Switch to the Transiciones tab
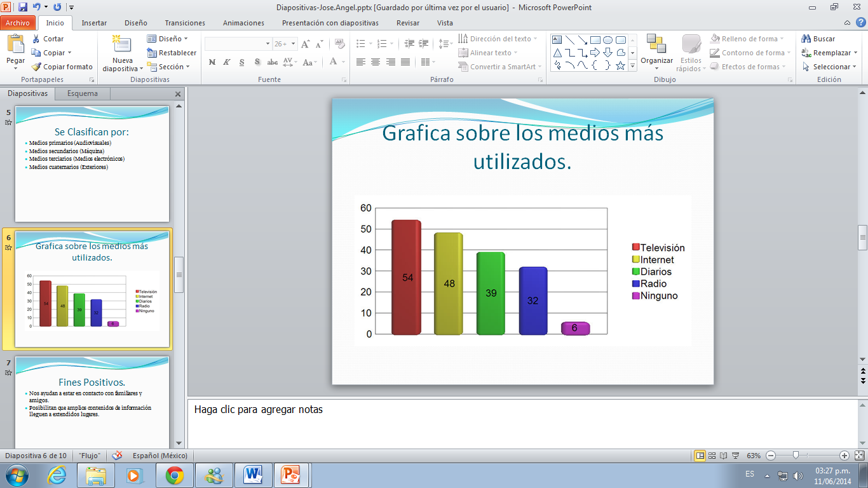This screenshot has width=868, height=488. pyautogui.click(x=185, y=23)
